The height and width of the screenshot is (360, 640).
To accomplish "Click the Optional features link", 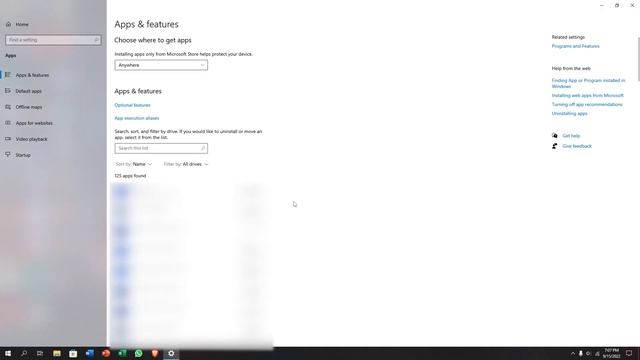I will [x=132, y=105].
